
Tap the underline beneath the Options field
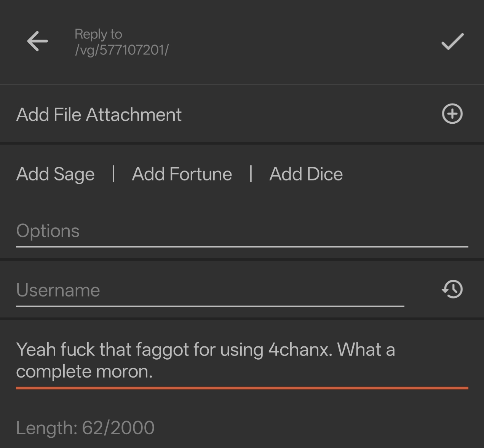click(x=242, y=247)
